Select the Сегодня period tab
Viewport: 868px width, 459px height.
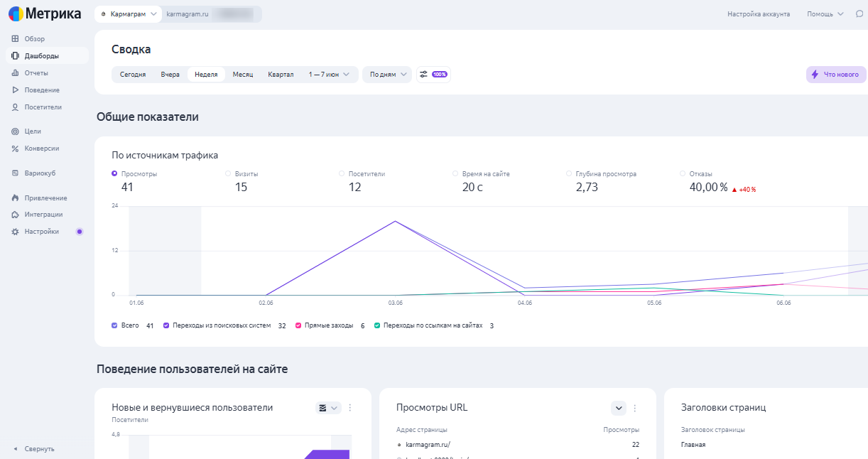point(133,75)
